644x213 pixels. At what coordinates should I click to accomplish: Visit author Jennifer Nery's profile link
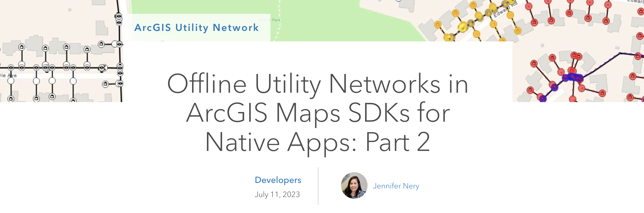[396, 186]
